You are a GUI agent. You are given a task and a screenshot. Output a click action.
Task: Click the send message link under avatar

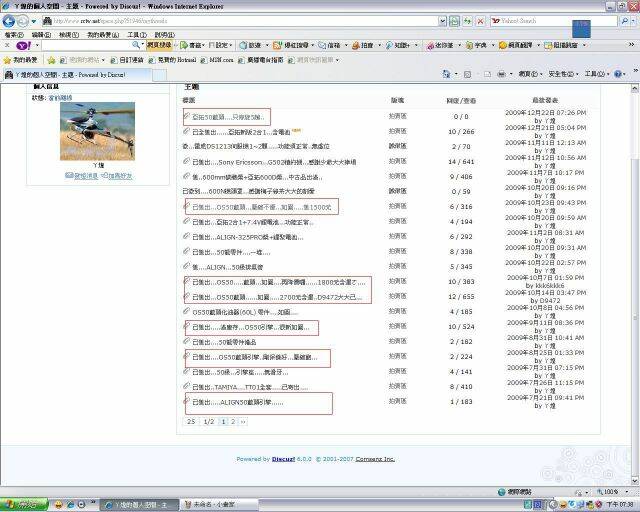(x=82, y=176)
